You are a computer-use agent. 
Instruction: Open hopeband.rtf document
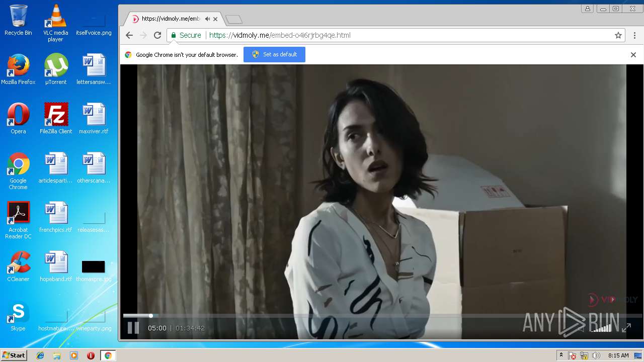[x=56, y=266]
